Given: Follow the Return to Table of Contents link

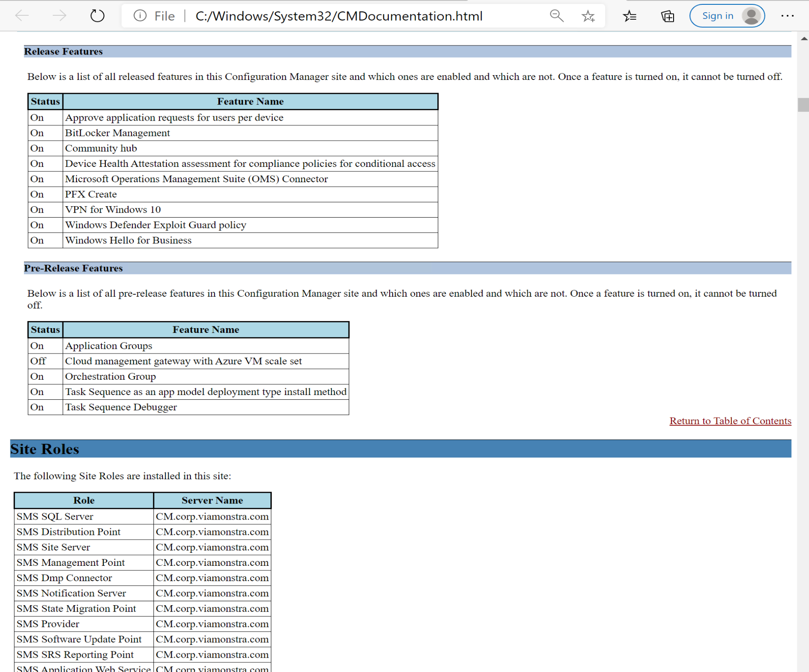Looking at the screenshot, I should (729, 421).
